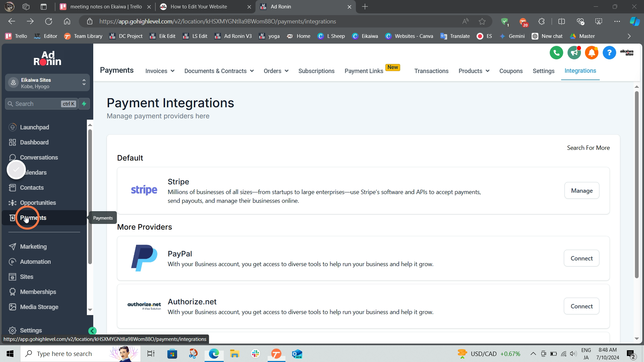Switch to the Subscriptions tab
Image resolution: width=644 pixels, height=362 pixels.
[316, 71]
